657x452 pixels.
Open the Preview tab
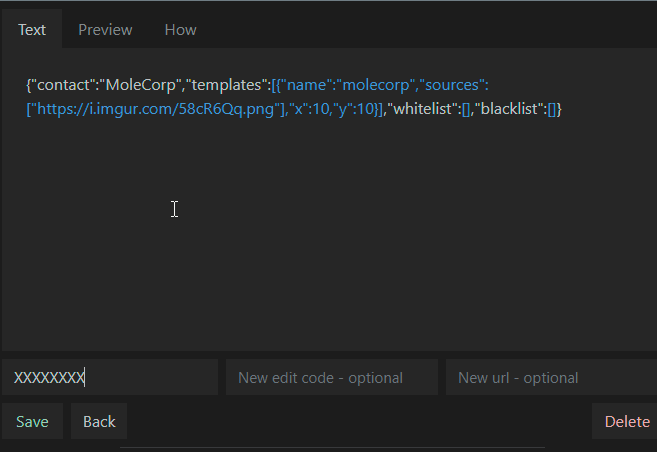coord(105,29)
